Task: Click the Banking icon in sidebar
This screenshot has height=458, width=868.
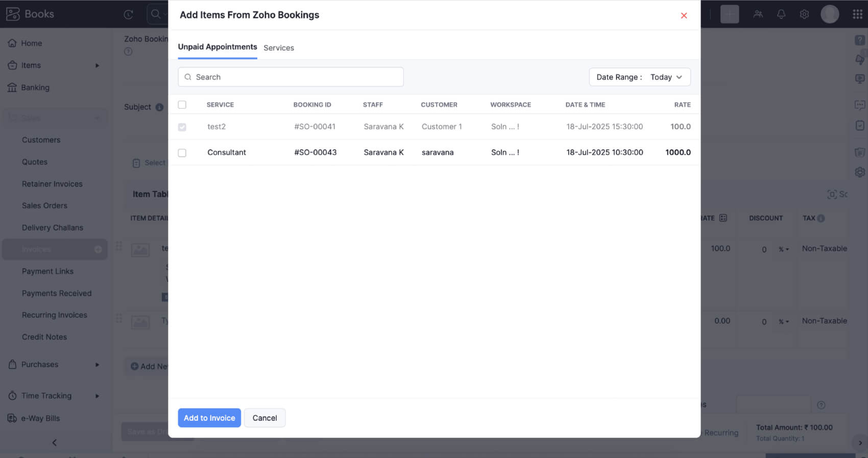Action: (12, 87)
